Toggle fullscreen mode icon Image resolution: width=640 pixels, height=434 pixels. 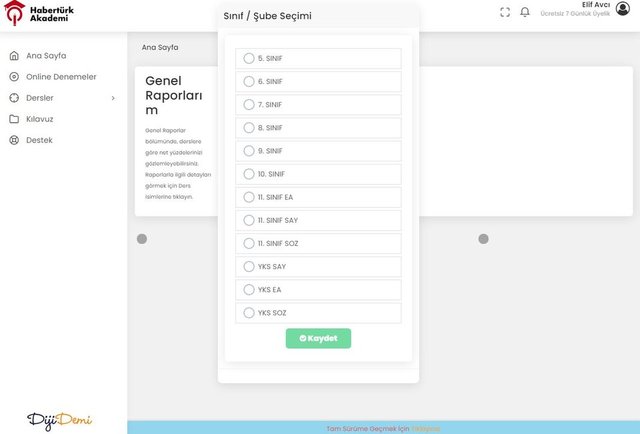tap(505, 12)
